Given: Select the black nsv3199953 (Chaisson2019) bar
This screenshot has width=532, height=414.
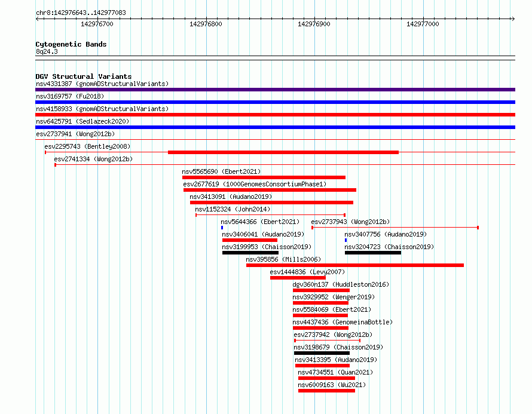Looking at the screenshot, I should pyautogui.click(x=250, y=253).
